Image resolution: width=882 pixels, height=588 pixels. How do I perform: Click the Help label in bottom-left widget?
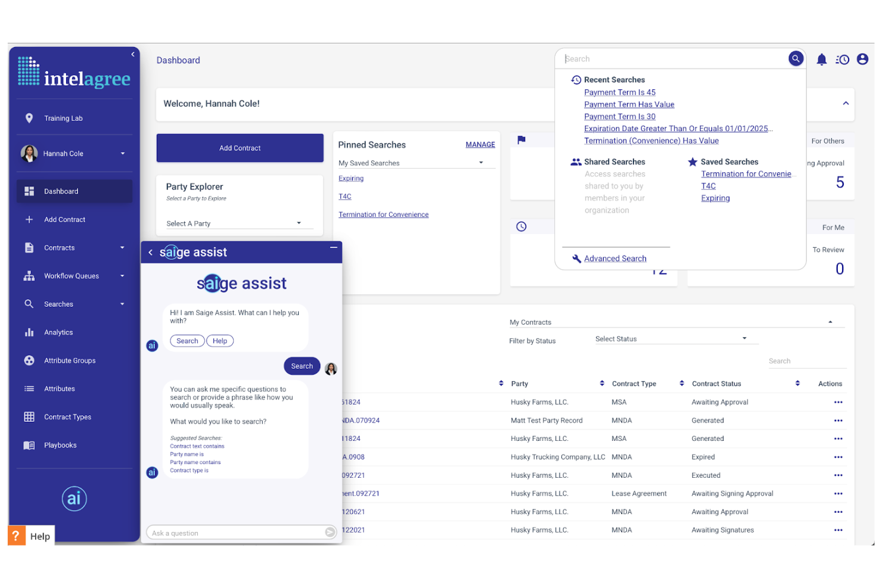tap(40, 536)
